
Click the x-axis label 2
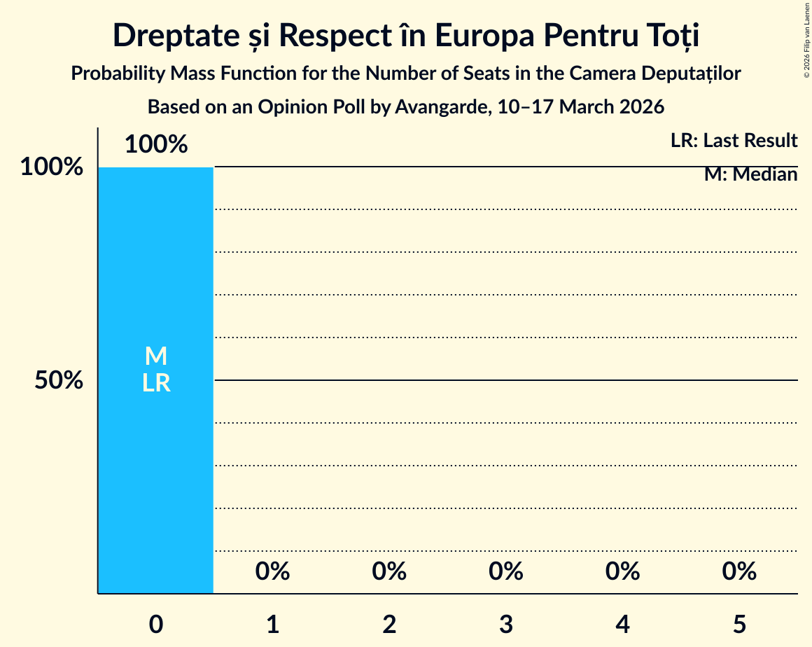pos(389,624)
